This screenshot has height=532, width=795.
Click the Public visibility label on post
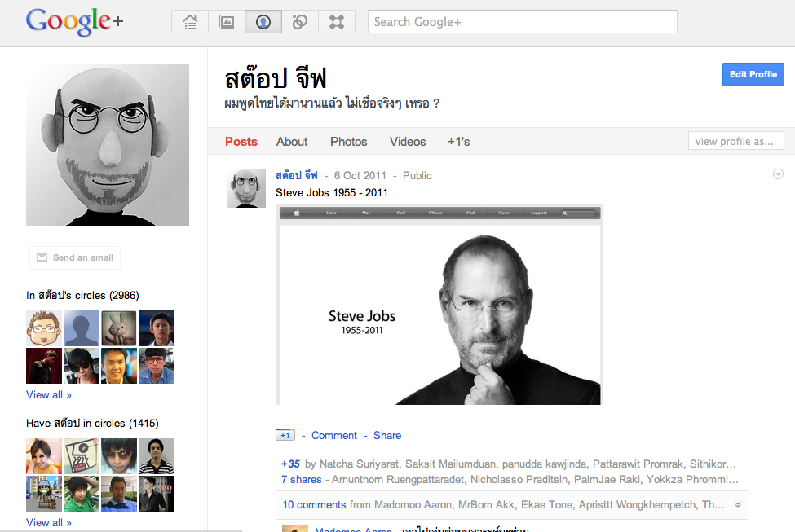click(x=417, y=175)
